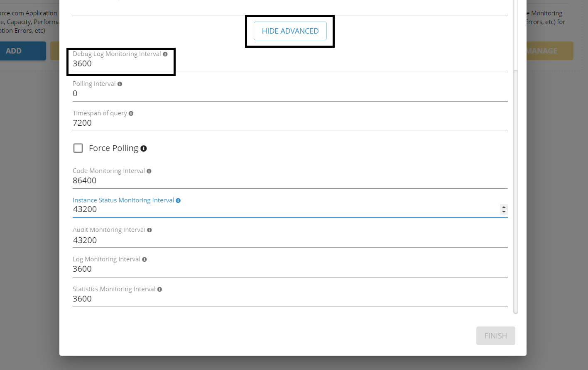
Task: Collapse advanced settings with HIDE ADVANCED
Action: (x=290, y=31)
